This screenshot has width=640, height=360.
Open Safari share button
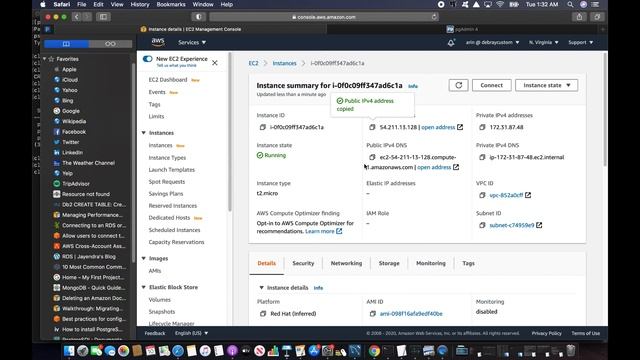[579, 17]
